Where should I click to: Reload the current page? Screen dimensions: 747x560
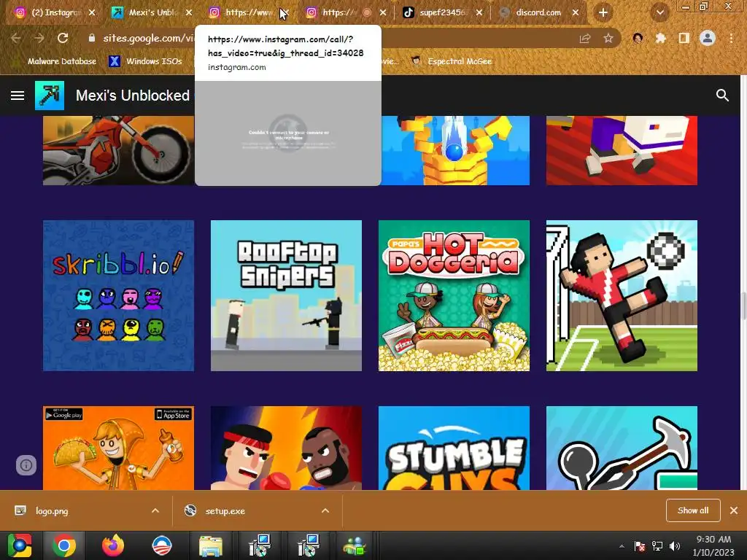click(63, 38)
